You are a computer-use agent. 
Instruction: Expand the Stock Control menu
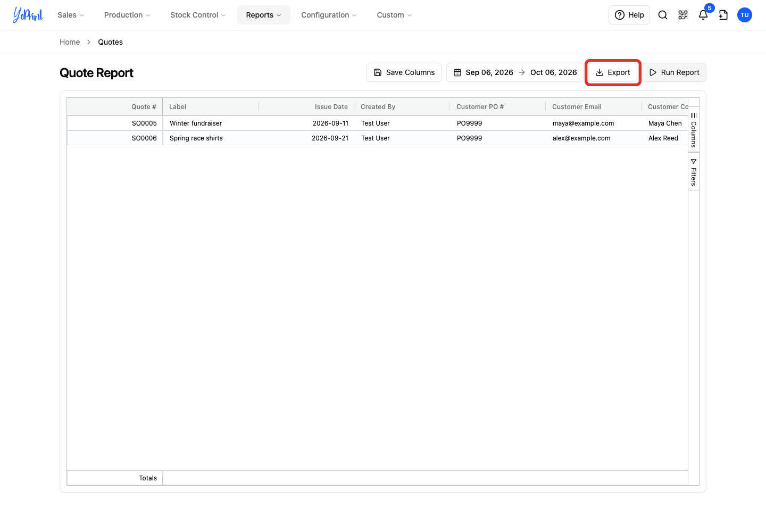pos(198,15)
